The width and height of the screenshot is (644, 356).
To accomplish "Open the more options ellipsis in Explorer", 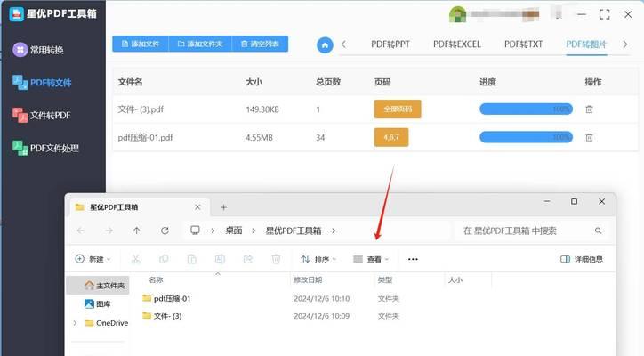I will pos(413,259).
